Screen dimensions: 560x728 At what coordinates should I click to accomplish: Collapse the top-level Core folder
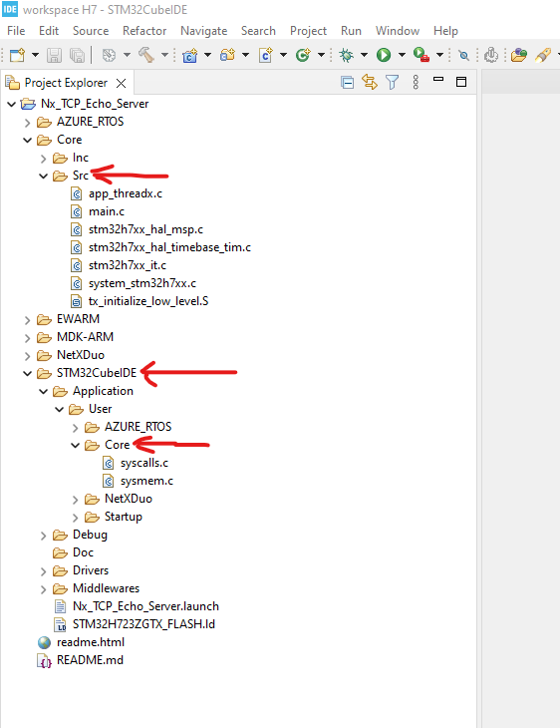27,140
